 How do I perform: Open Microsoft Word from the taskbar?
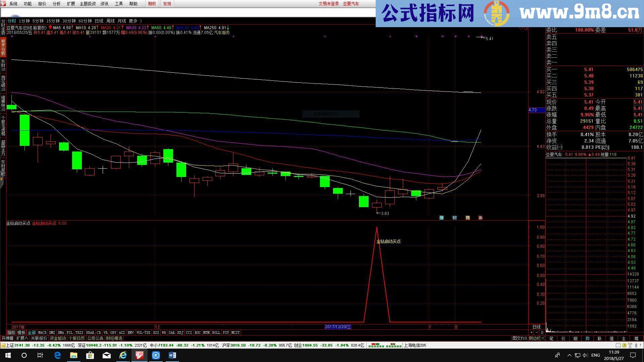(172, 355)
